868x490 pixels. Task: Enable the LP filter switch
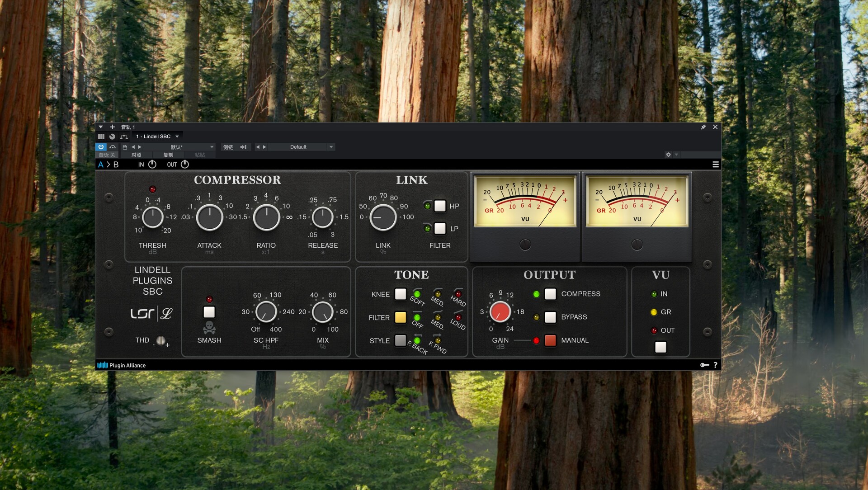[440, 229]
